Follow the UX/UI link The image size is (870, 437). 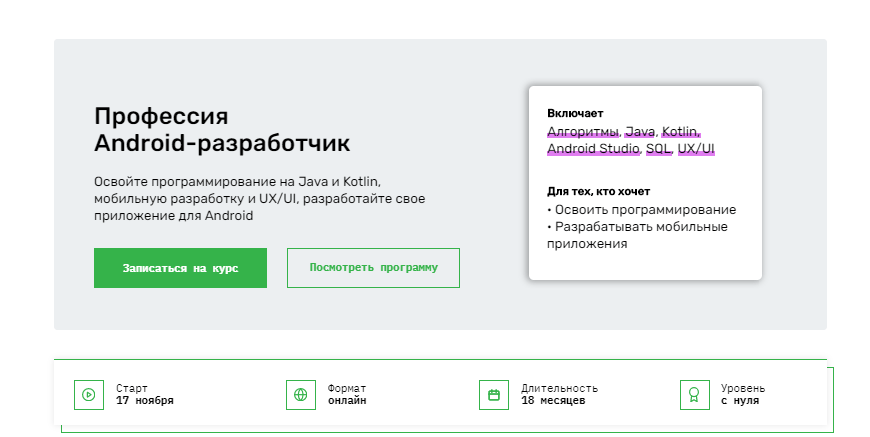[696, 149]
